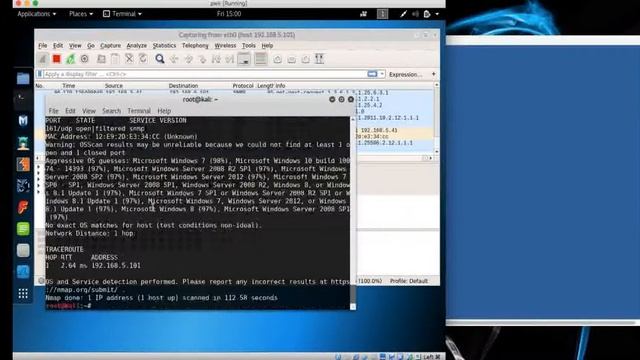Viewport: 640px width, 360px height.
Task: Open Wireshark Statistics menu
Action: [164, 46]
